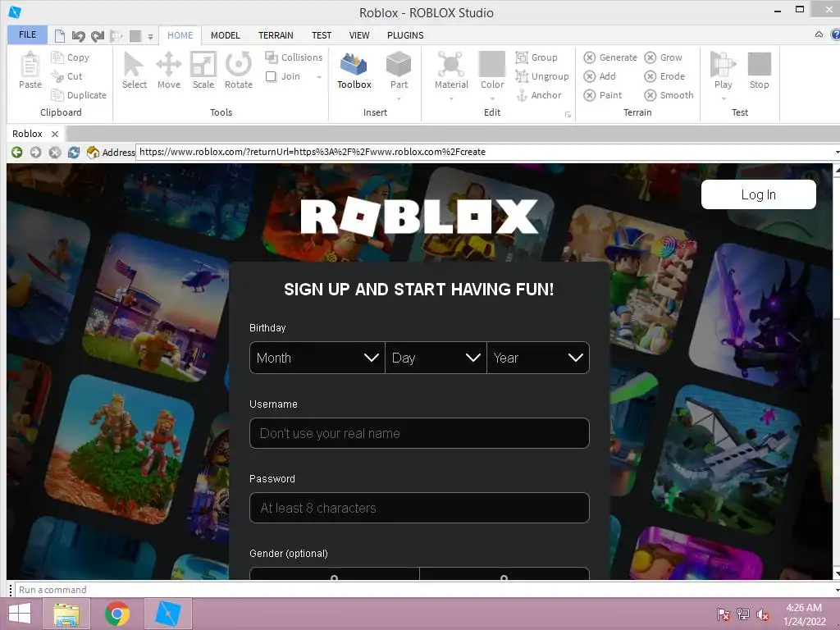This screenshot has width=840, height=630.
Task: Click the Log In button
Action: click(759, 194)
